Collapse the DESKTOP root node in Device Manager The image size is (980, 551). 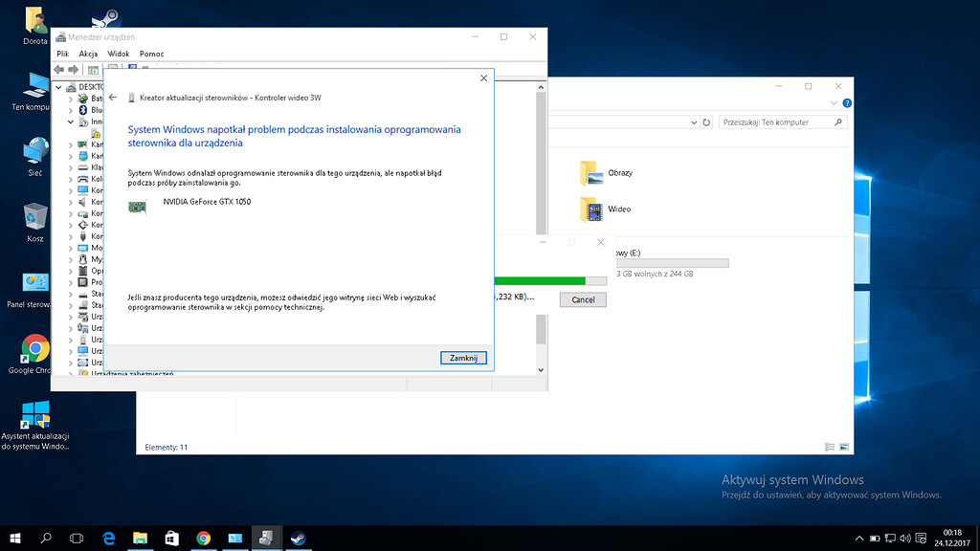pos(57,86)
